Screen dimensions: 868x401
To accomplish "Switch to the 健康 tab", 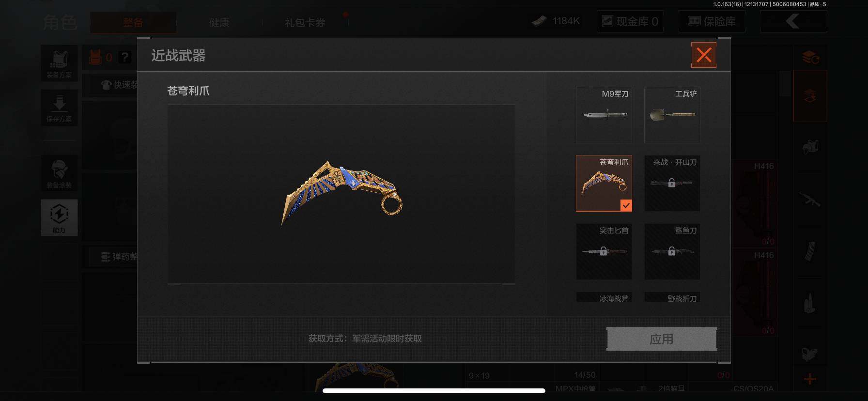I will click(219, 22).
